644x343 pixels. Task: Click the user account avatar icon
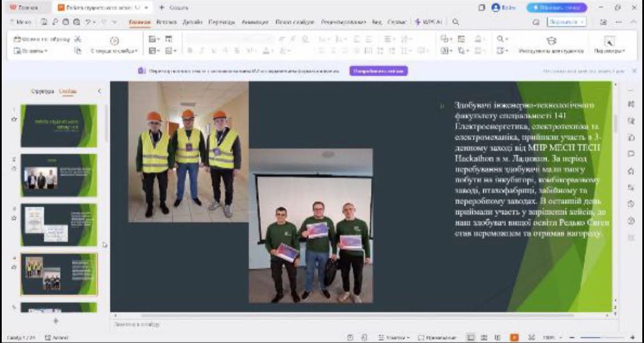(496, 7)
